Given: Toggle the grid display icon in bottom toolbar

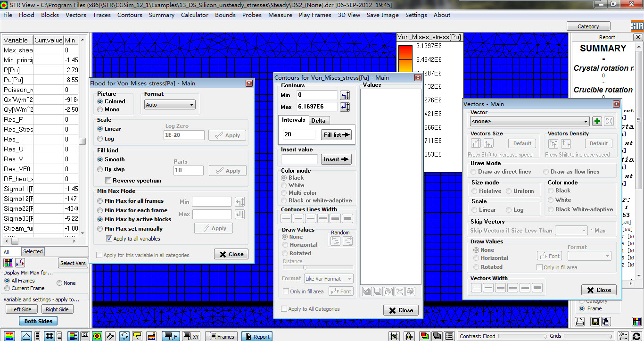Looking at the screenshot, I should (50, 336).
